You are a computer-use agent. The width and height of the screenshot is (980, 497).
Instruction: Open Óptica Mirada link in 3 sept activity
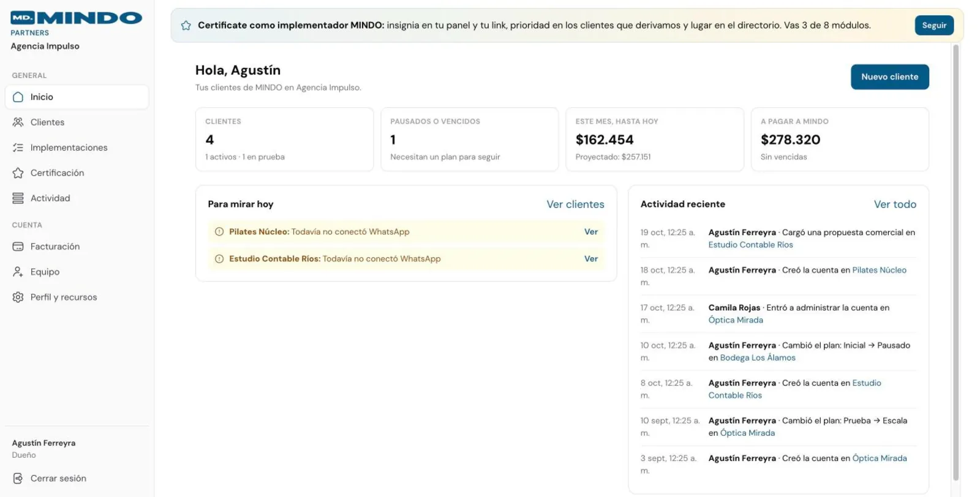click(880, 458)
